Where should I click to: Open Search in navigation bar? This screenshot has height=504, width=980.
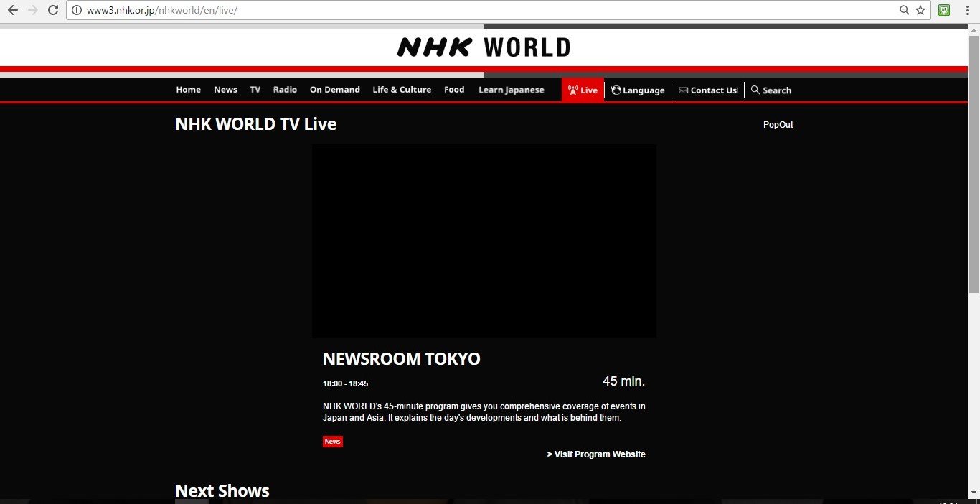click(x=771, y=90)
